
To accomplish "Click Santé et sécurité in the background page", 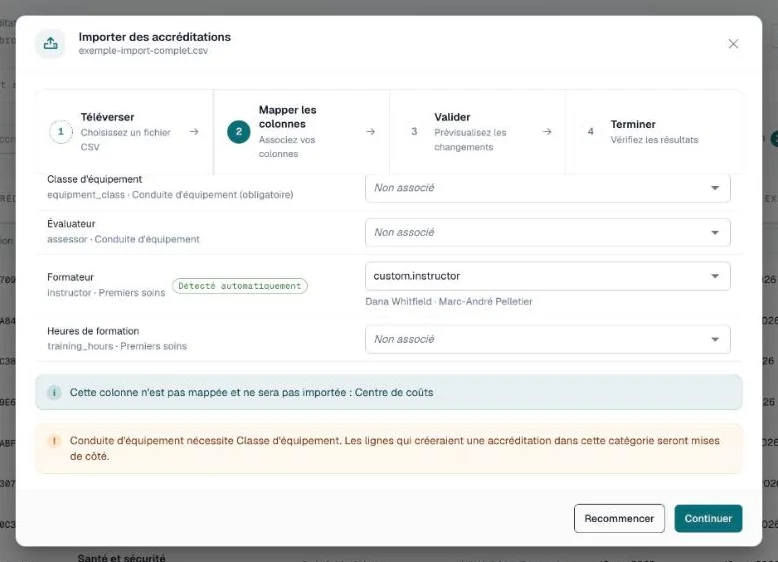I will [x=121, y=558].
